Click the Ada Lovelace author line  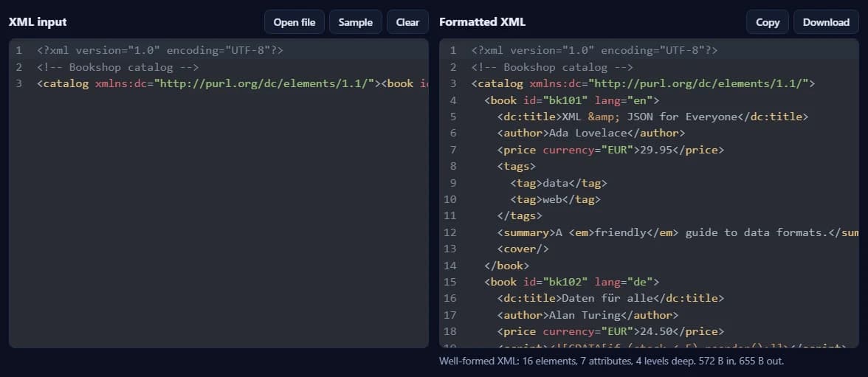[x=590, y=133]
